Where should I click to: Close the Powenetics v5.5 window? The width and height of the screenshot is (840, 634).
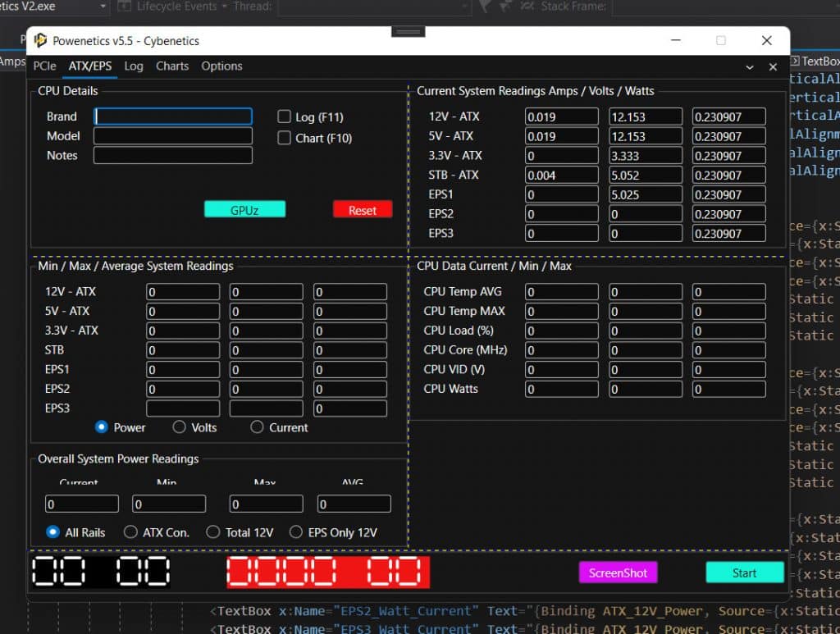[767, 40]
